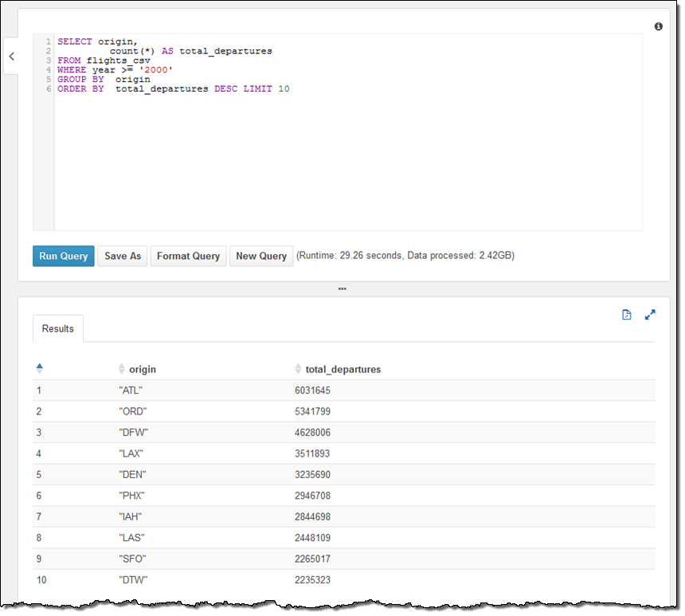
Task: Download the results file
Action: tap(627, 315)
